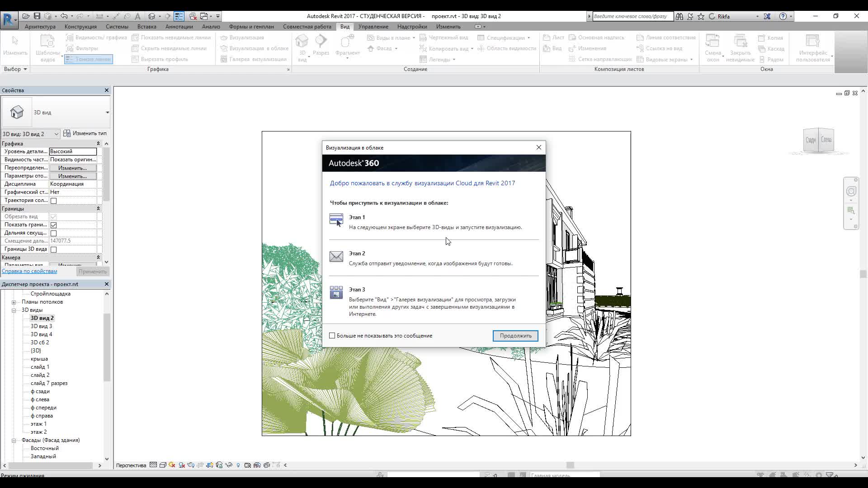The image size is (868, 488).
Task: Click the steering wheel navigation icon
Action: 851,191
